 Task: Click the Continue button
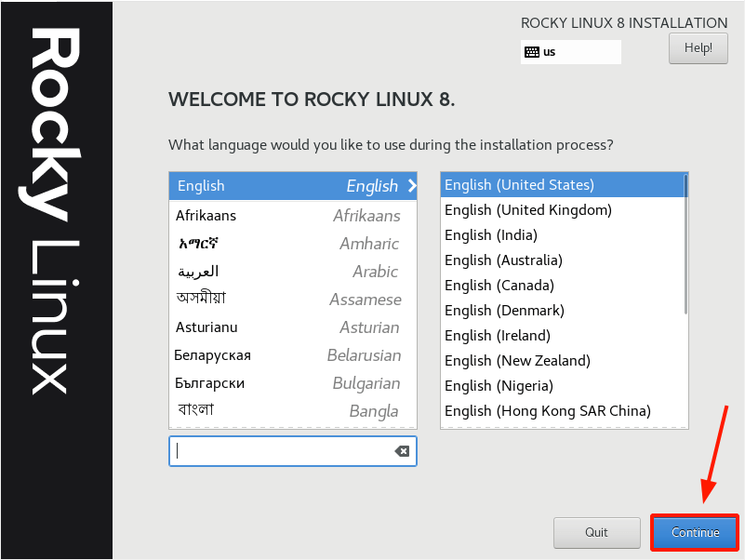point(695,532)
